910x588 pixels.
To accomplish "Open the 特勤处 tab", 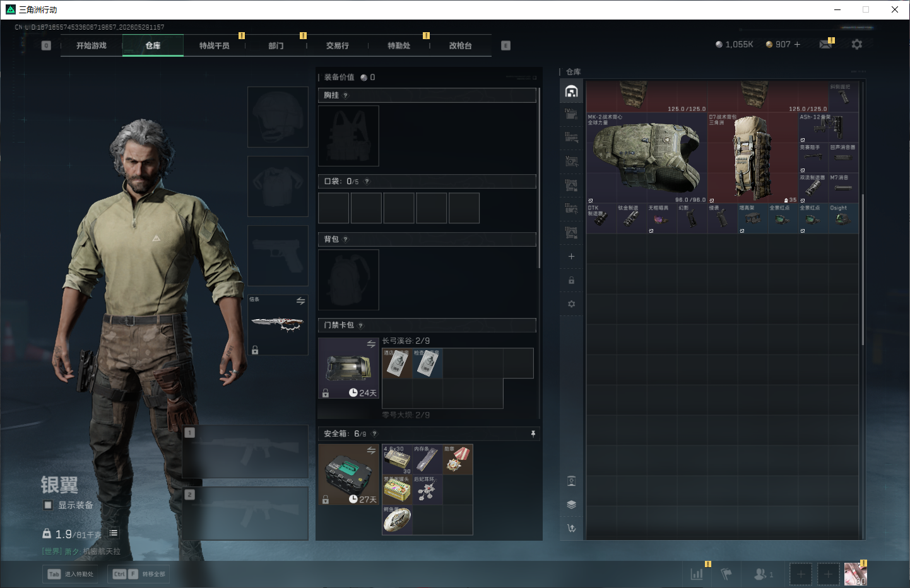I will 399,45.
